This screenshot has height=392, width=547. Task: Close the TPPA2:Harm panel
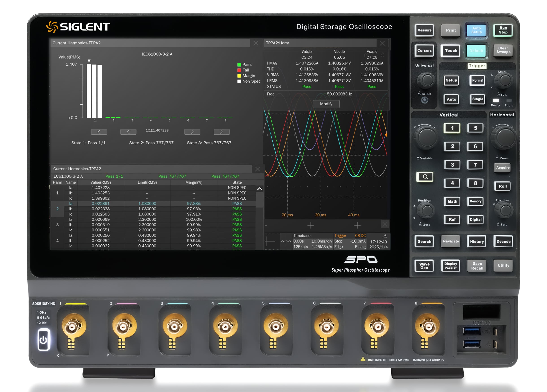pyautogui.click(x=382, y=43)
